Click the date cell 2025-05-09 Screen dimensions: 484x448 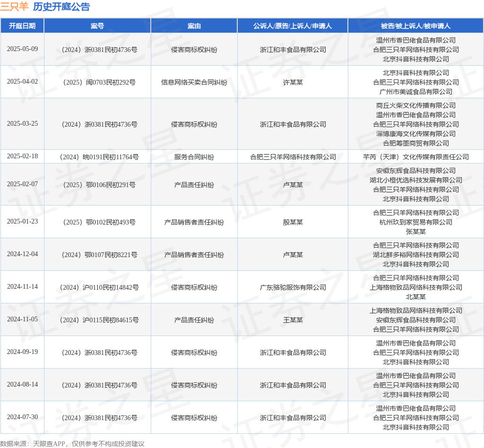22,49
